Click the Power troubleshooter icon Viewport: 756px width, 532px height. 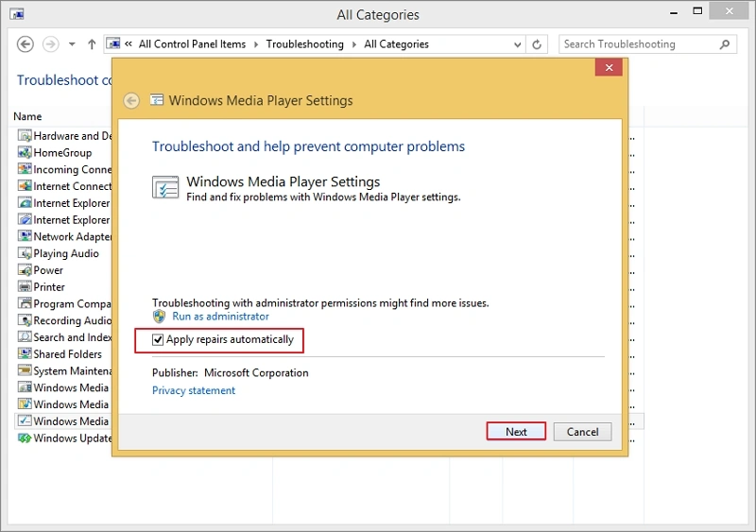point(25,270)
